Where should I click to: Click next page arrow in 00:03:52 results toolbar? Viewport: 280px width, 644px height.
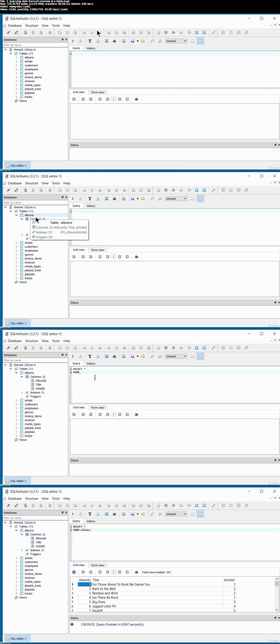(x=120, y=572)
